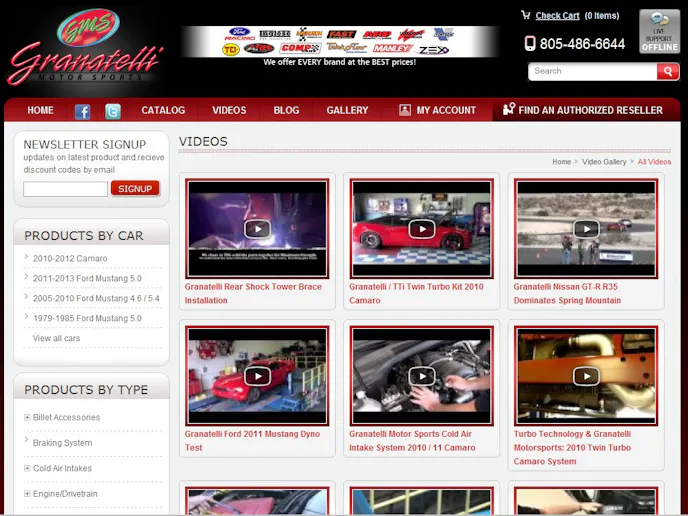This screenshot has height=516, width=688.
Task: Expand the Engine/Drivetrain category
Action: tap(27, 494)
